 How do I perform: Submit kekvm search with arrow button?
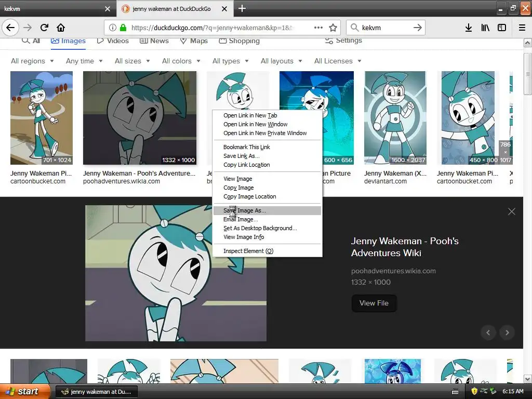(x=418, y=28)
